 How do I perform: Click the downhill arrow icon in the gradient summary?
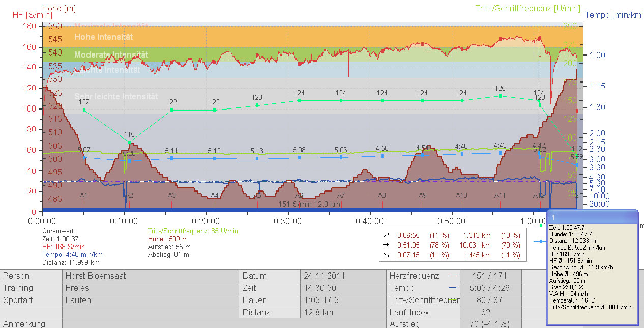click(x=387, y=255)
